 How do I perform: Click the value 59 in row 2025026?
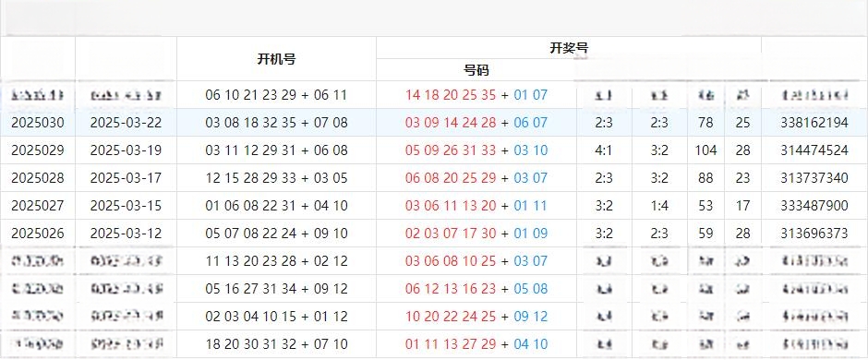705,234
